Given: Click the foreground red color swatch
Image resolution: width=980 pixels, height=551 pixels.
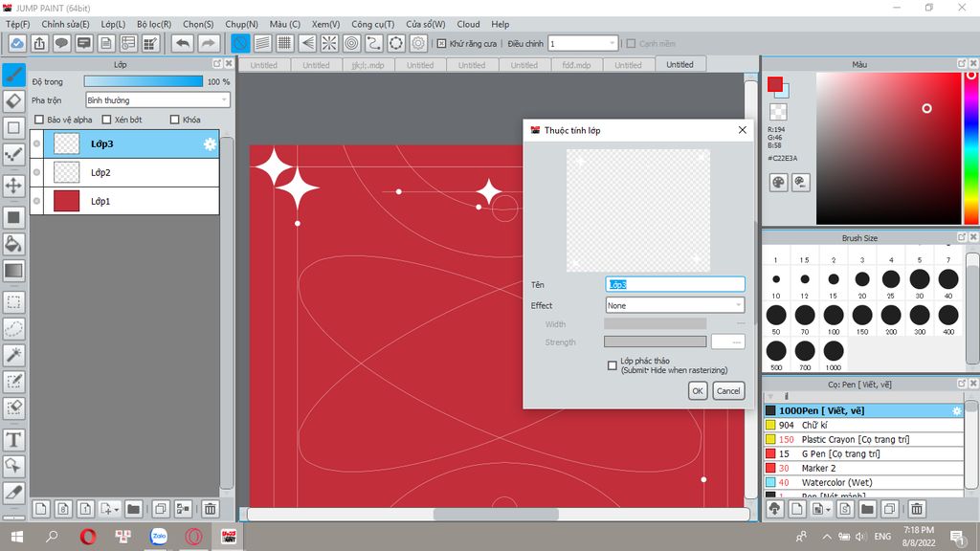Looking at the screenshot, I should click(x=775, y=84).
